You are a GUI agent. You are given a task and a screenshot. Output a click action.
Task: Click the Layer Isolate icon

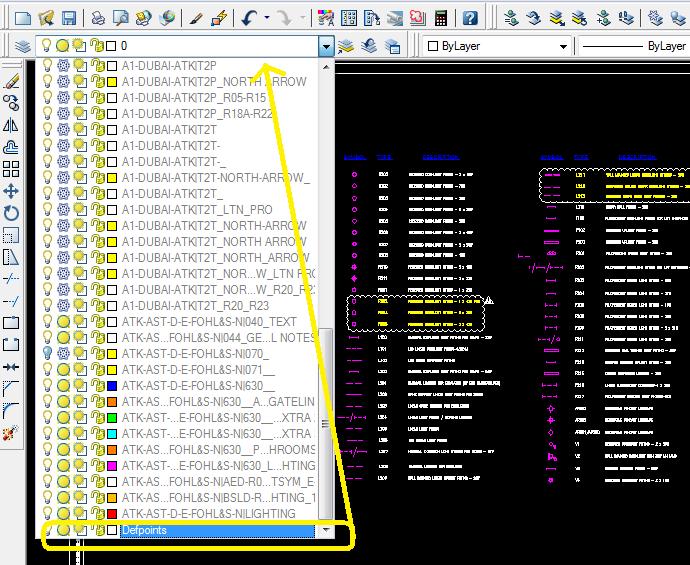point(557,18)
